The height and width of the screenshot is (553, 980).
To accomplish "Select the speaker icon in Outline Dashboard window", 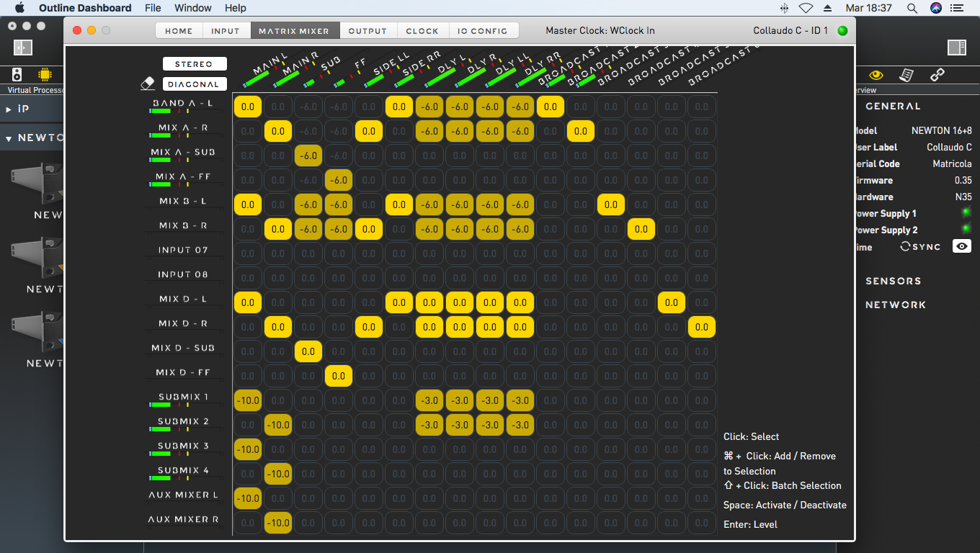I will pyautogui.click(x=17, y=74).
